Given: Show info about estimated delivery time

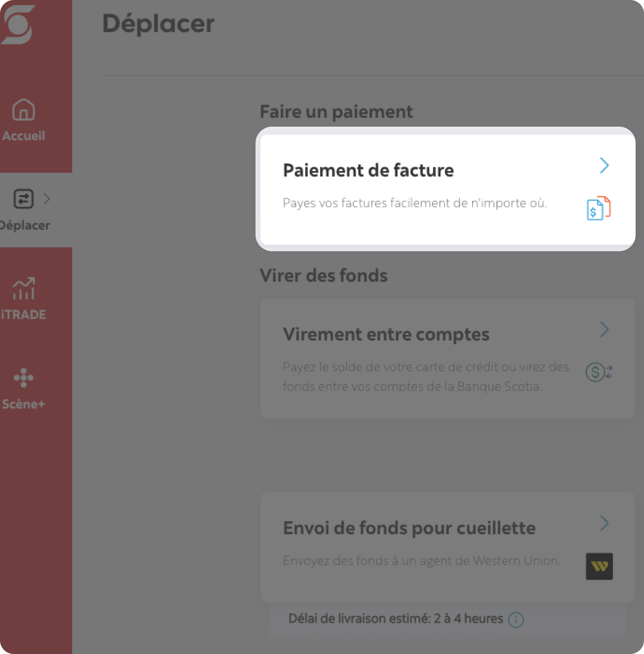Looking at the screenshot, I should [x=516, y=619].
